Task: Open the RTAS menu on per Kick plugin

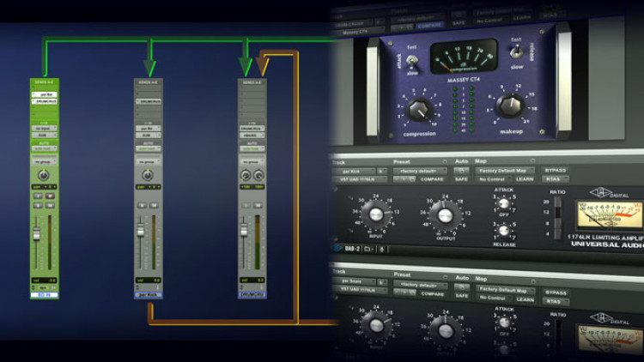Action: [556, 179]
